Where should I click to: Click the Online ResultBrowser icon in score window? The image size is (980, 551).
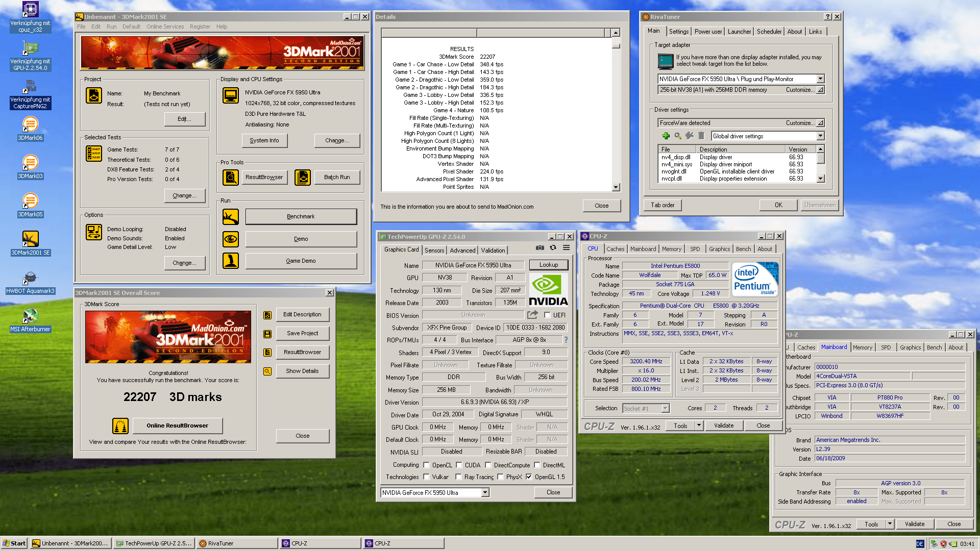click(x=120, y=425)
